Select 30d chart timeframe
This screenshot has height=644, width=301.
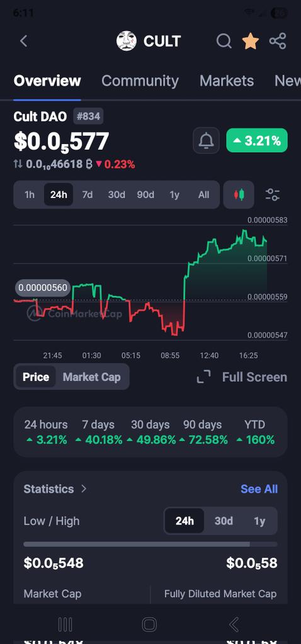coord(116,195)
